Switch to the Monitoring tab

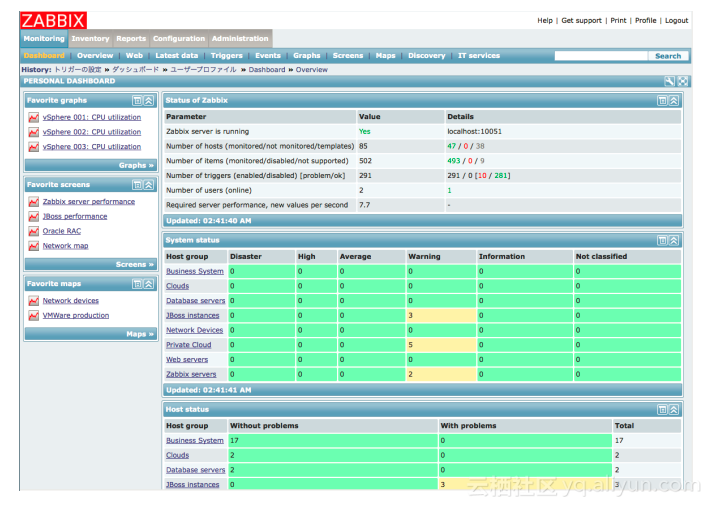tap(44, 39)
